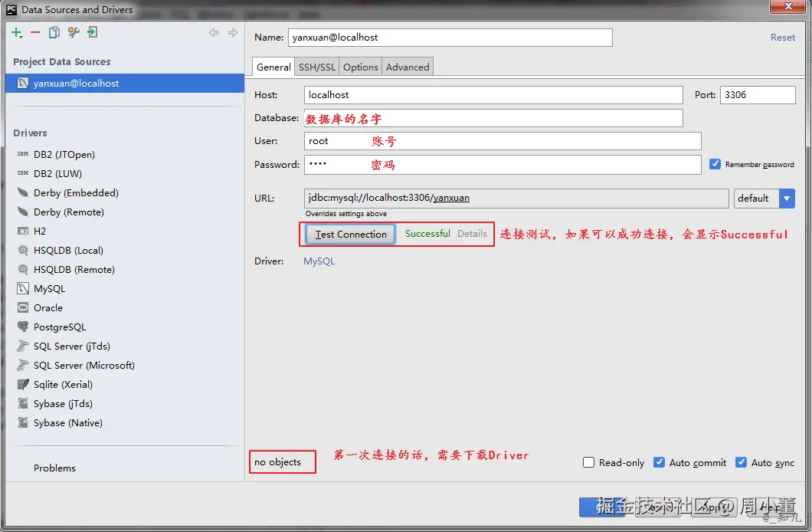The height and width of the screenshot is (532, 812).
Task: Click the PyCharm icon in the title bar
Action: [11, 9]
